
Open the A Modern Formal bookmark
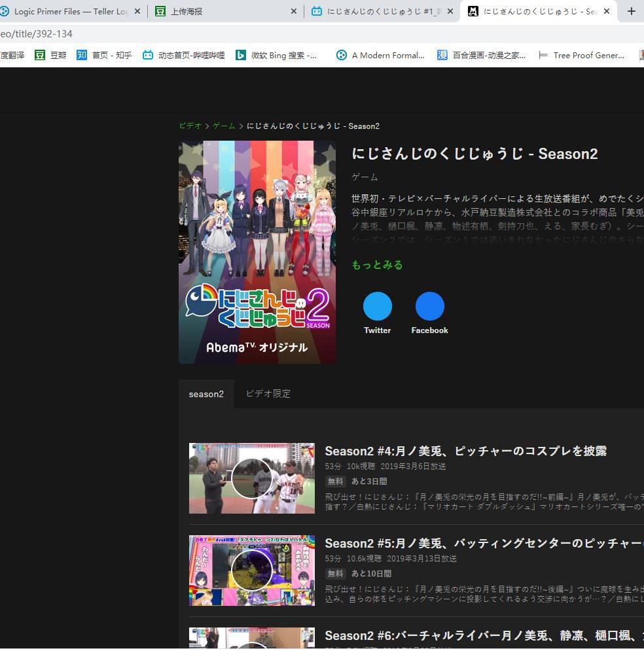[x=380, y=56]
